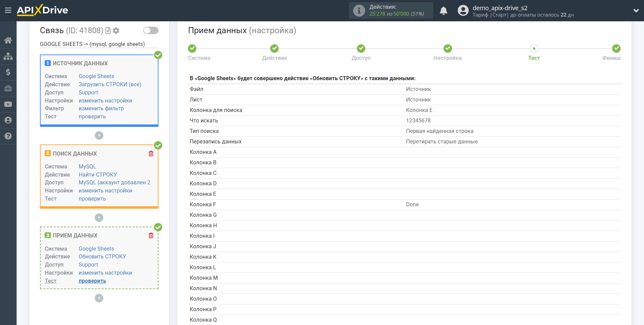Click the Колонка M row label
The image size is (644, 325).
[x=204, y=278]
